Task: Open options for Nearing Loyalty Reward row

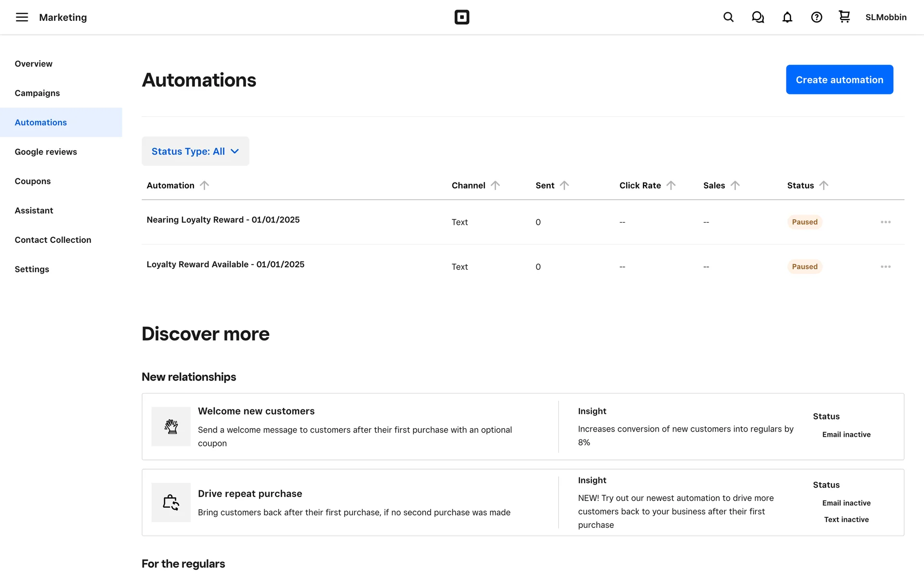Action: click(x=885, y=222)
